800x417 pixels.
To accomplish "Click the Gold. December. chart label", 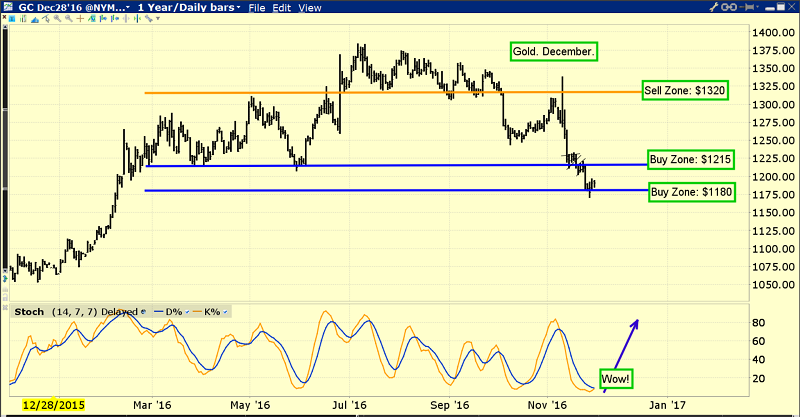I will (554, 52).
